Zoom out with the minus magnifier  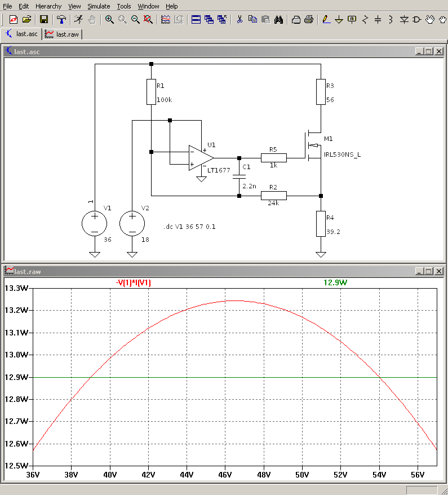pyautogui.click(x=135, y=20)
